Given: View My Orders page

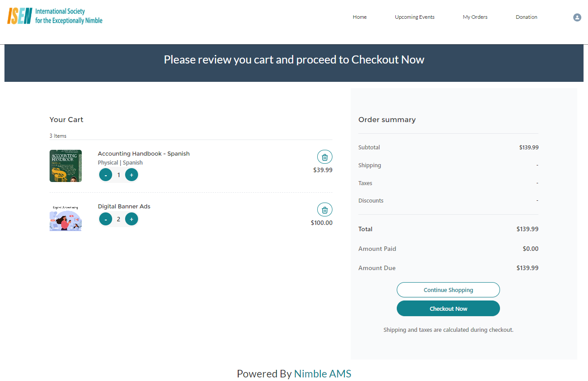Looking at the screenshot, I should tap(475, 17).
